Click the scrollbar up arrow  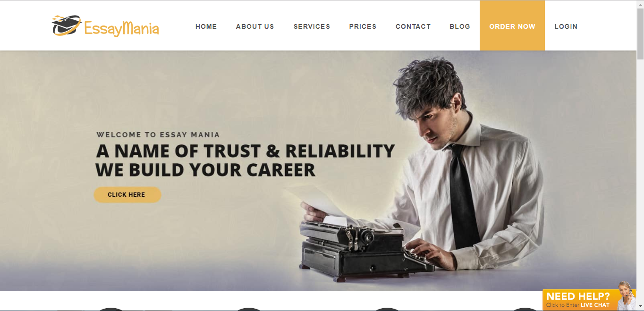[x=640, y=4]
